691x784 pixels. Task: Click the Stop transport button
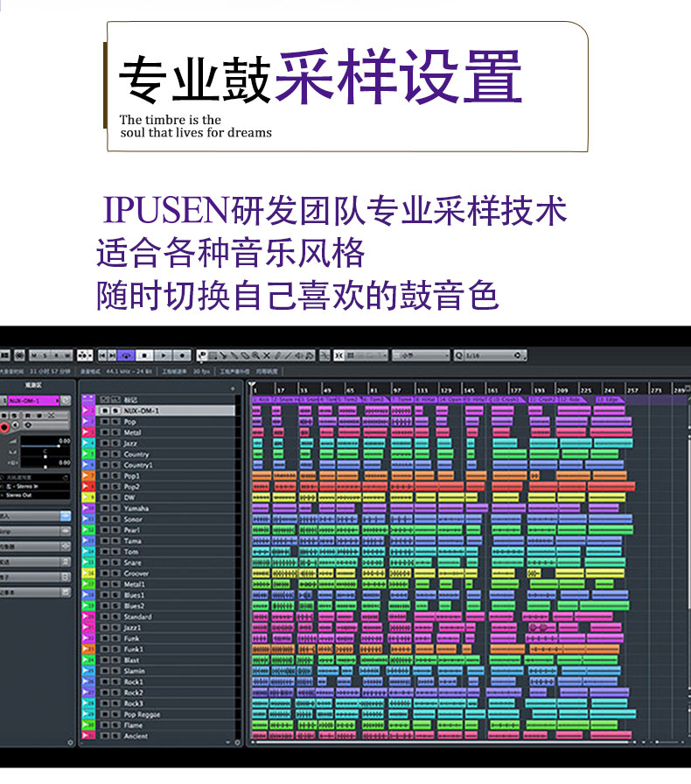[x=144, y=355]
